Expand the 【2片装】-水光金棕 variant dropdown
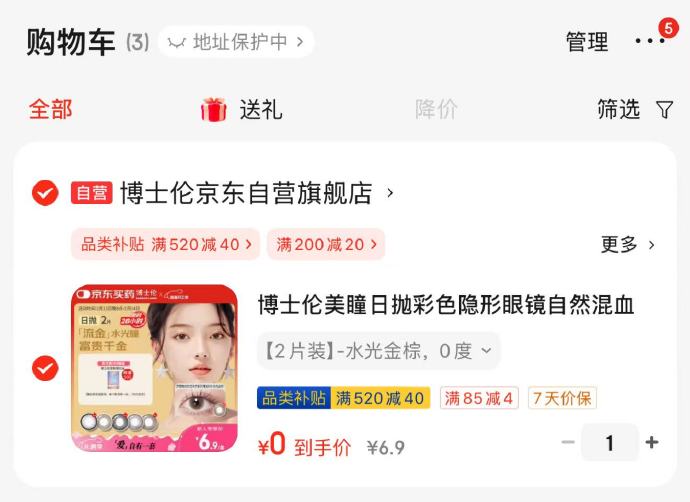The image size is (690, 502). (x=378, y=351)
